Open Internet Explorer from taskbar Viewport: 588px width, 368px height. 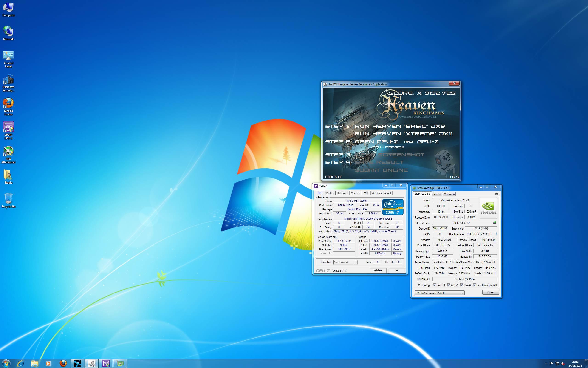tap(20, 363)
